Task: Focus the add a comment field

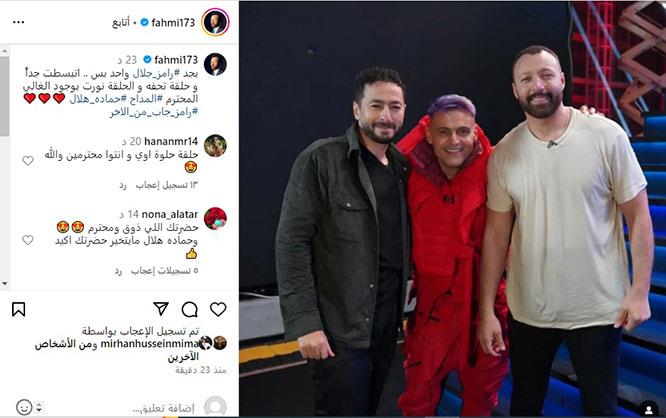Action: coord(164,409)
